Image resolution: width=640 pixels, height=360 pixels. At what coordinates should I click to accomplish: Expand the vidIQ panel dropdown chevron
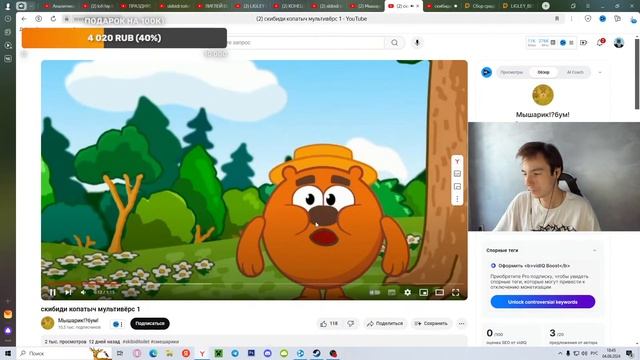coord(600,72)
